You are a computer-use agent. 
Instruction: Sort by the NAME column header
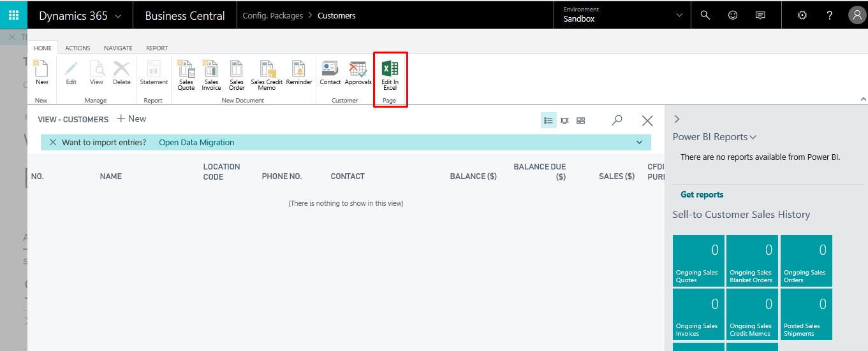(111, 176)
